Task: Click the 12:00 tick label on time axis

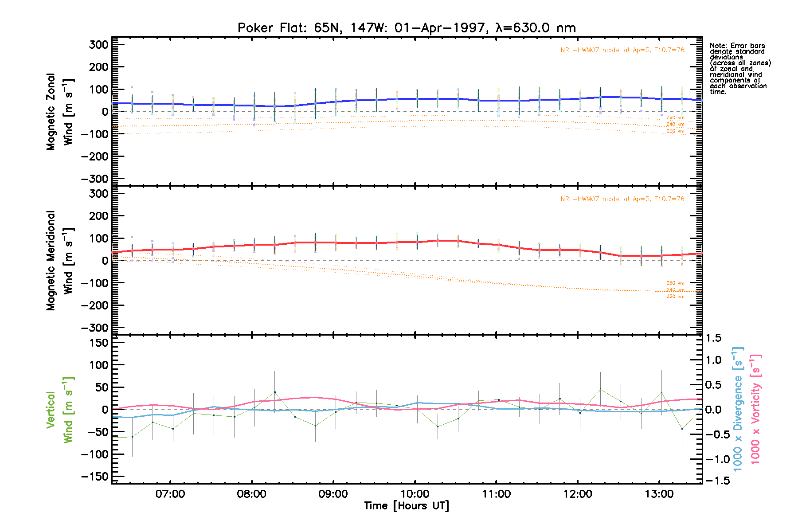Action: click(x=578, y=494)
